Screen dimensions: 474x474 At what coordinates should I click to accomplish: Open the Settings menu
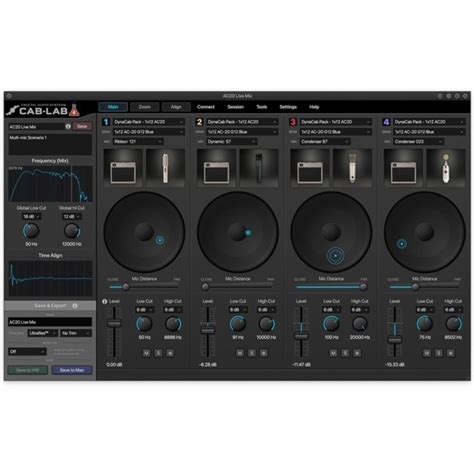(x=288, y=107)
